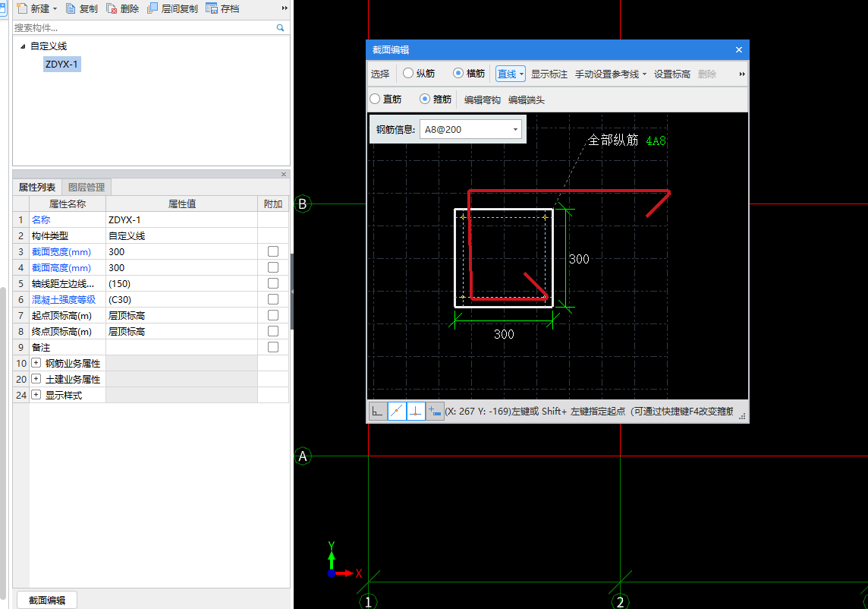Toggle the orthogonal mode icon in status bar
The height and width of the screenshot is (609, 868).
tap(378, 411)
